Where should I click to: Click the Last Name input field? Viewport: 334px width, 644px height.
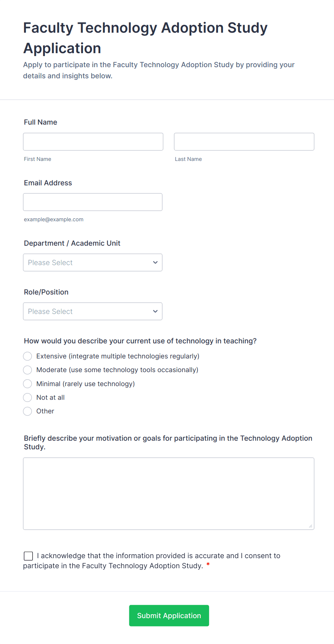(x=244, y=142)
